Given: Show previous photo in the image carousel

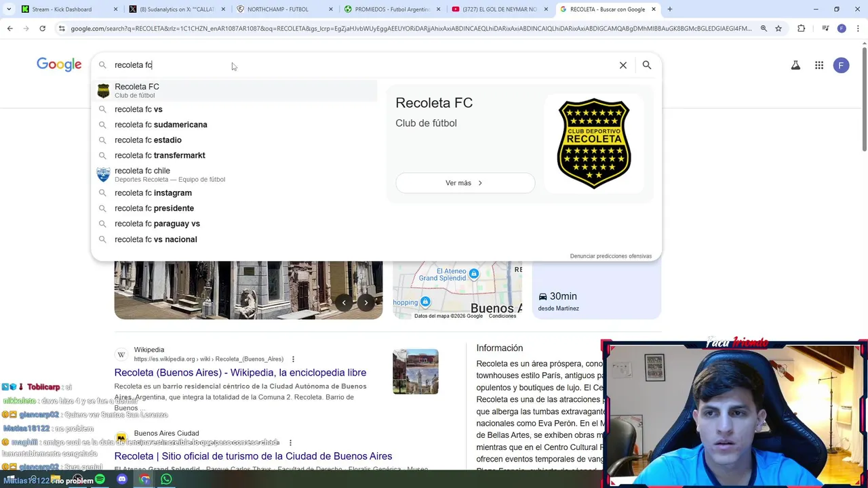Looking at the screenshot, I should pos(344,303).
